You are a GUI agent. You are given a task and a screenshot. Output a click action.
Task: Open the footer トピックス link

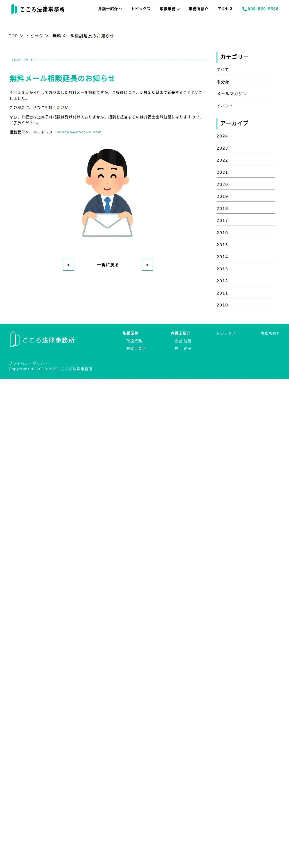(226, 333)
